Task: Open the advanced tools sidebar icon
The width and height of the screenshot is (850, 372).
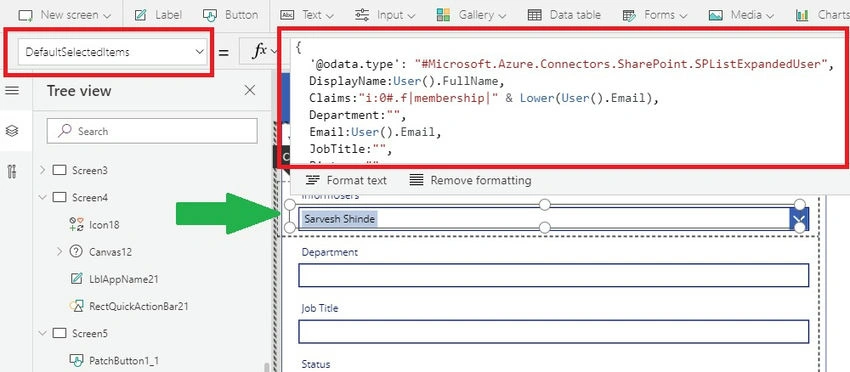Action: 12,171
